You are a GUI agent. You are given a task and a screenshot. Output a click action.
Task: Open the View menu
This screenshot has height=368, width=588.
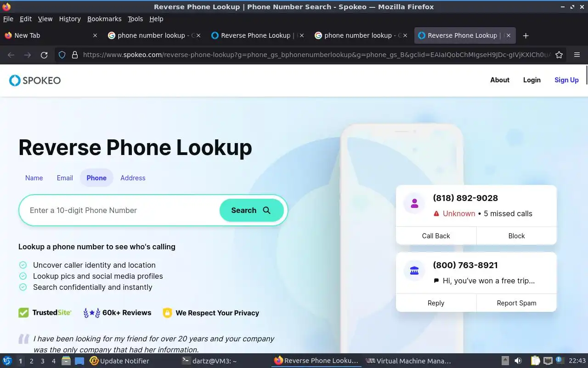pos(45,19)
